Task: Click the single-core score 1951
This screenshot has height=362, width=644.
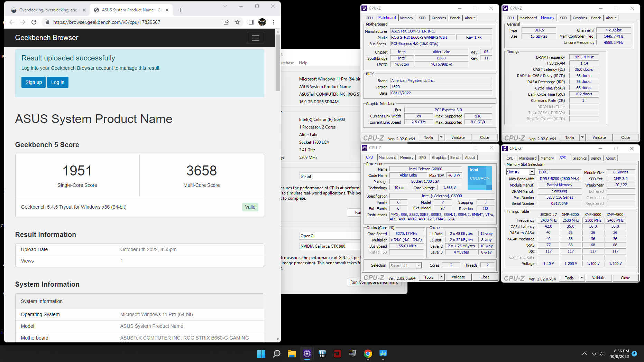Action: 77,171
